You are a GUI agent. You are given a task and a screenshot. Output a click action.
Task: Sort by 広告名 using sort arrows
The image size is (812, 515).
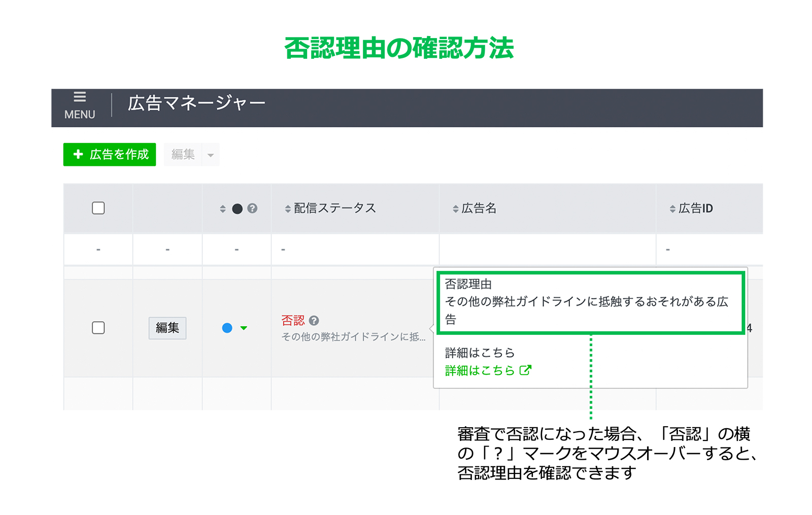point(455,209)
